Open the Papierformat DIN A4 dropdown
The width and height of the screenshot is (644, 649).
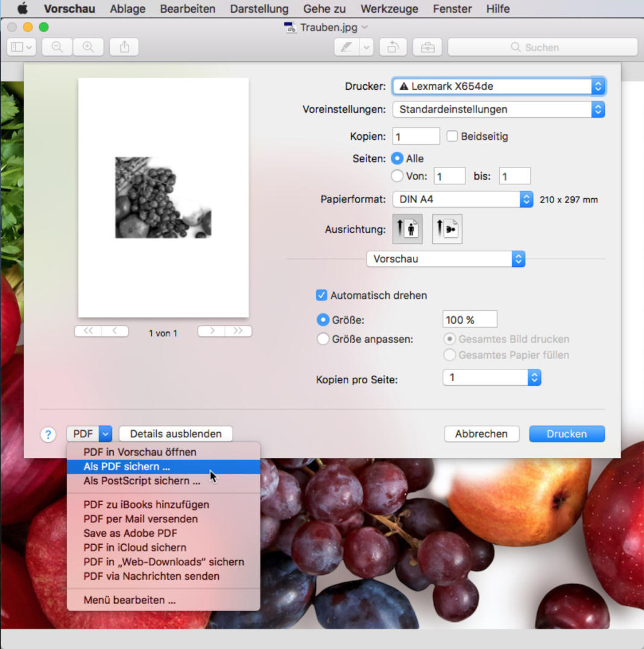coord(462,199)
